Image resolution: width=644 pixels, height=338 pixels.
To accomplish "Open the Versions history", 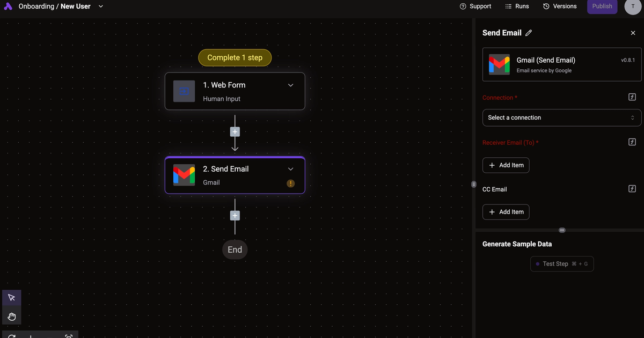I will [560, 6].
